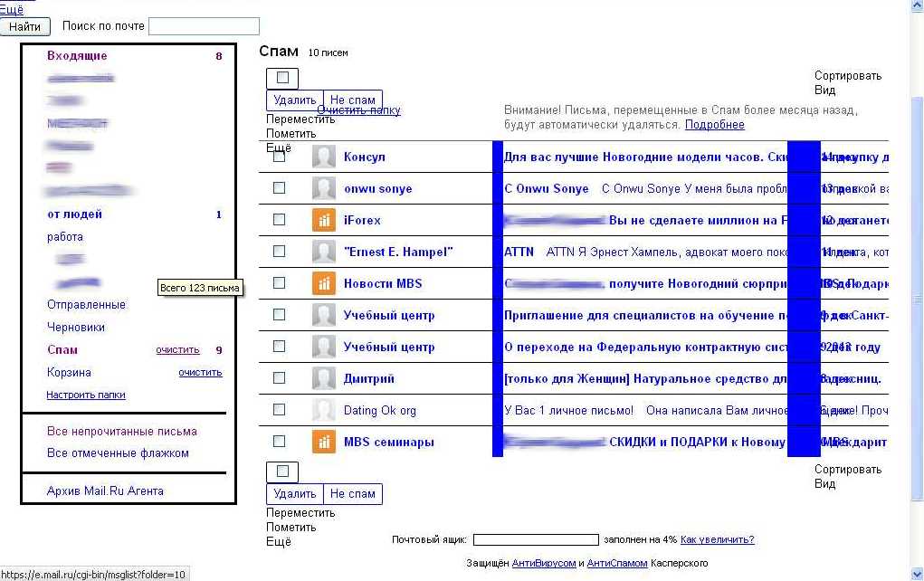Click the avatar of О переходе на Федеральную email
This screenshot has height=581, width=924.
[323, 348]
